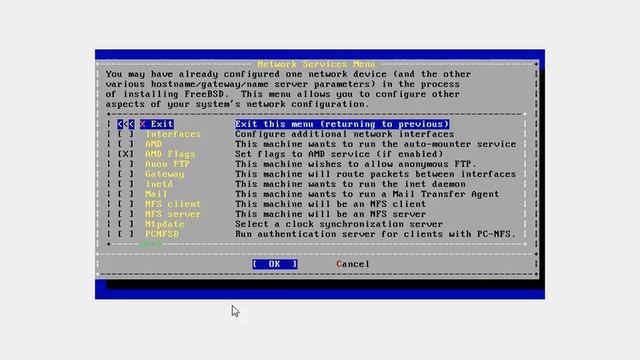Select the Mail menu label
The width and height of the screenshot is (640, 360).
pyautogui.click(x=156, y=194)
